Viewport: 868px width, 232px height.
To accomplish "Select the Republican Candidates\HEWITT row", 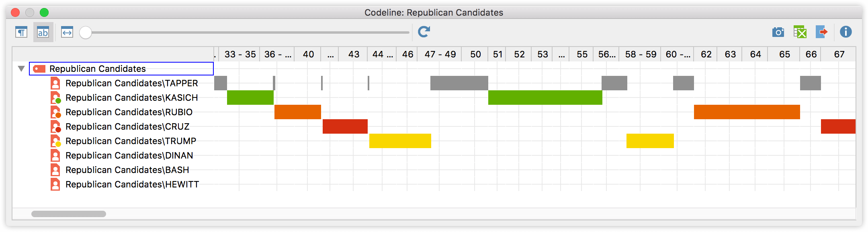I will (125, 184).
